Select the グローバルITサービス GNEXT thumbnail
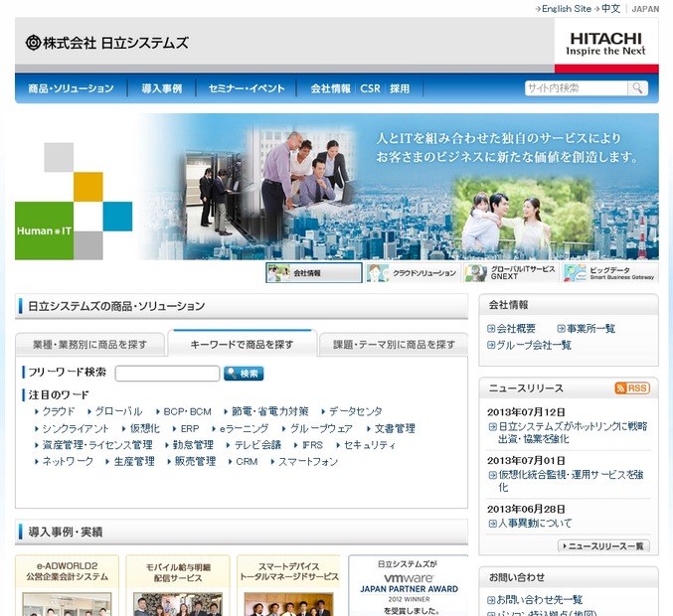Viewport: 673px width, 616px height. pos(511,273)
